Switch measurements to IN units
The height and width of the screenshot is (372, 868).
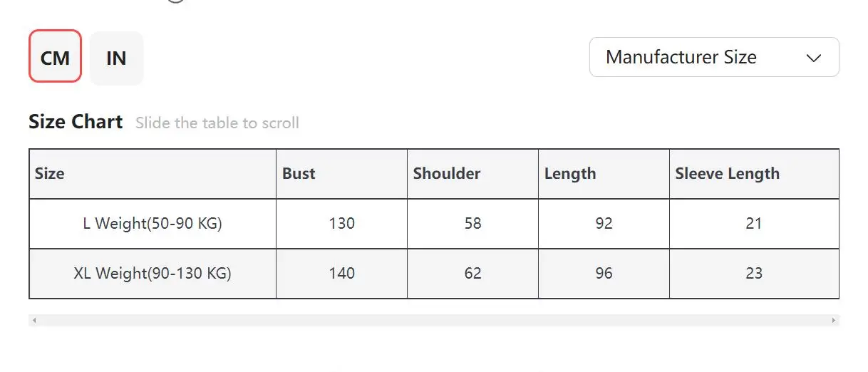pyautogui.click(x=116, y=58)
